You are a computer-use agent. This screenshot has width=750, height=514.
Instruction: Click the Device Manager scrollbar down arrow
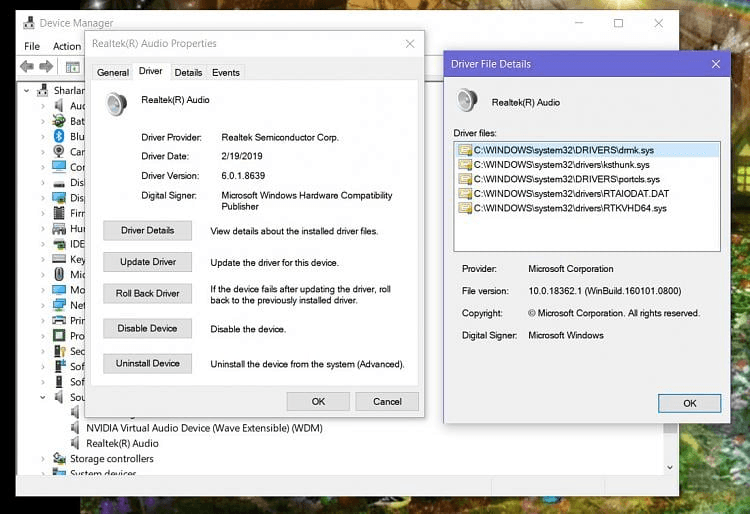tap(670, 467)
